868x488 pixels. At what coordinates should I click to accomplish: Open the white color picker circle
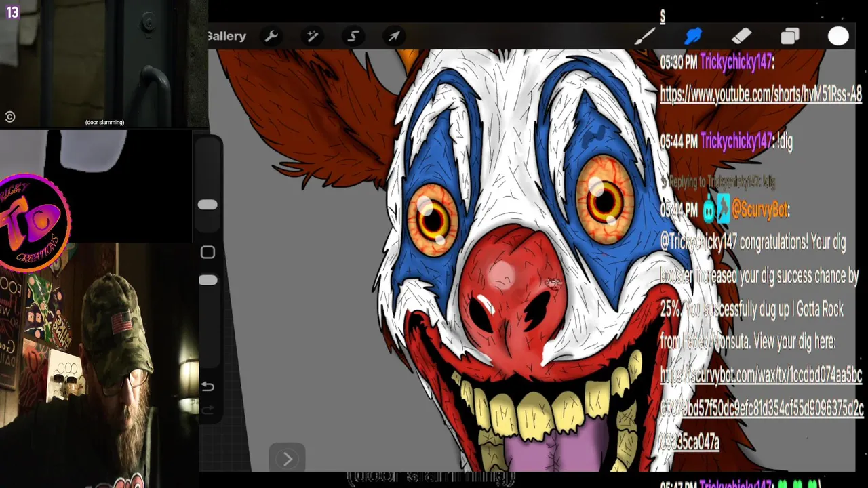(838, 37)
